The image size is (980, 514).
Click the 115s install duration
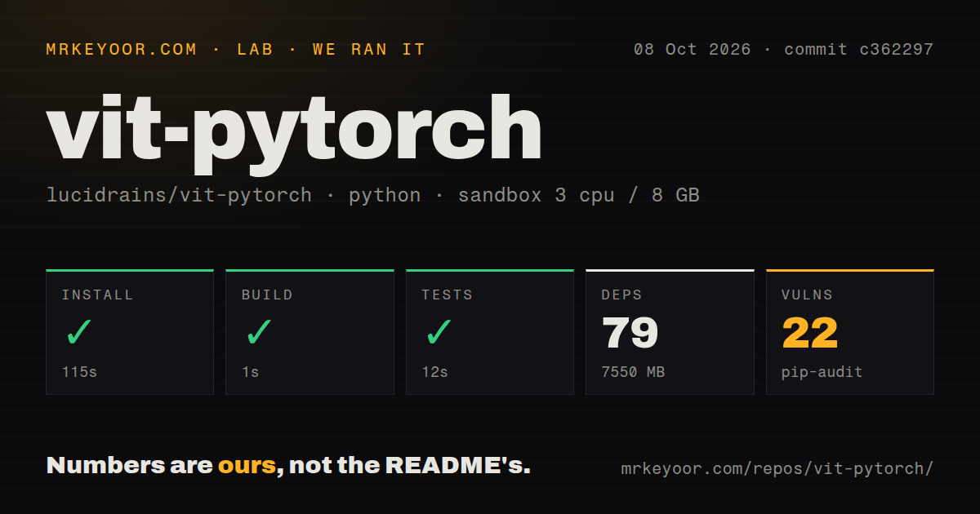point(79,372)
